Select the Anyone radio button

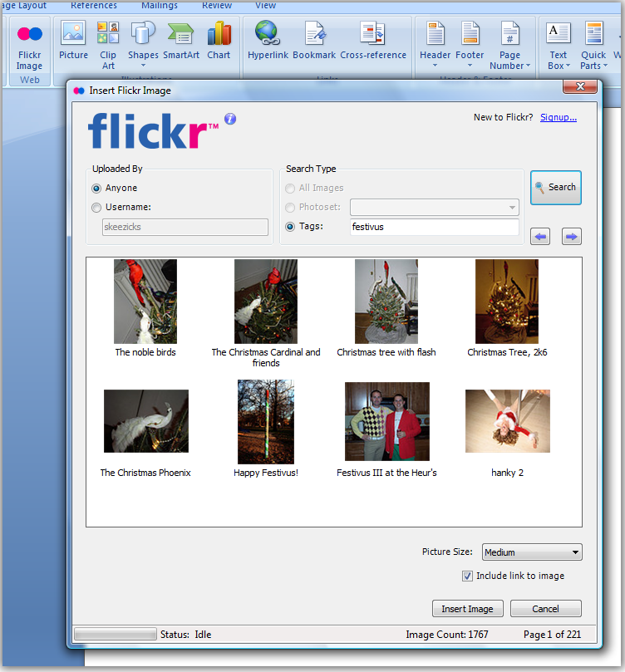tap(96, 188)
